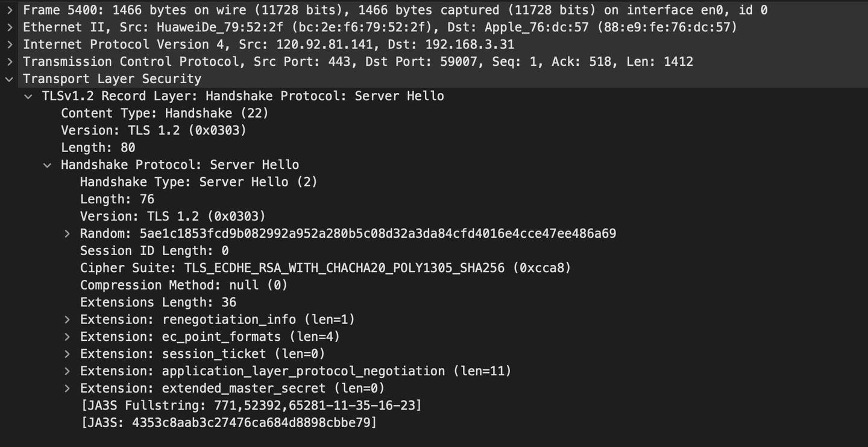The height and width of the screenshot is (447, 868).
Task: Expand the Frame 5400 row
Action: coord(9,10)
